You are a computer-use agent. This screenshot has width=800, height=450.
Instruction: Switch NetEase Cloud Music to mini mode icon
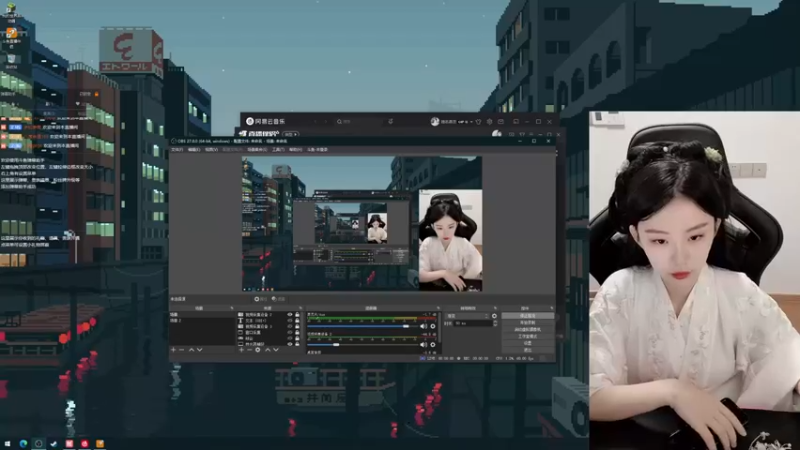point(516,122)
